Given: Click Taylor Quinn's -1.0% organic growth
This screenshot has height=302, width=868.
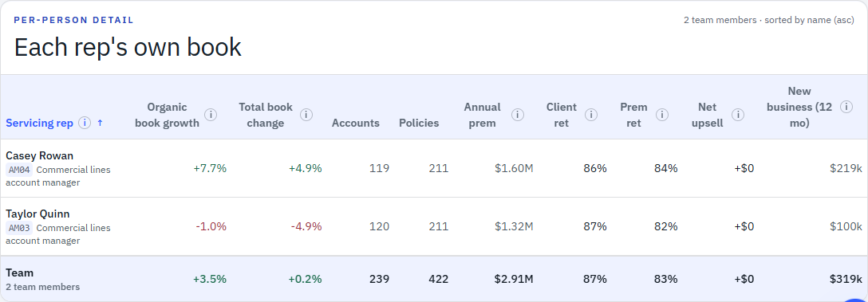Looking at the screenshot, I should (x=211, y=226).
